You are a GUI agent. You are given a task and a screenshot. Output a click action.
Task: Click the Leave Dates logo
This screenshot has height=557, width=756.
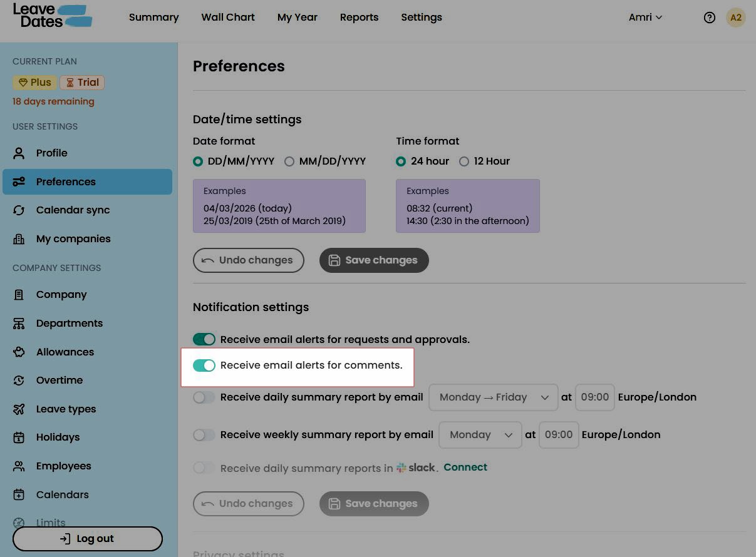click(53, 16)
